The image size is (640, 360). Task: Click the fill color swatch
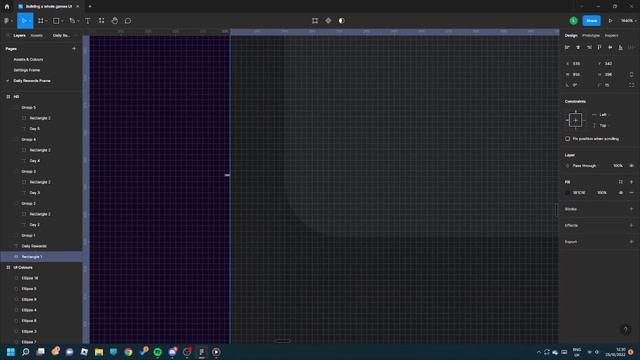[x=567, y=193]
